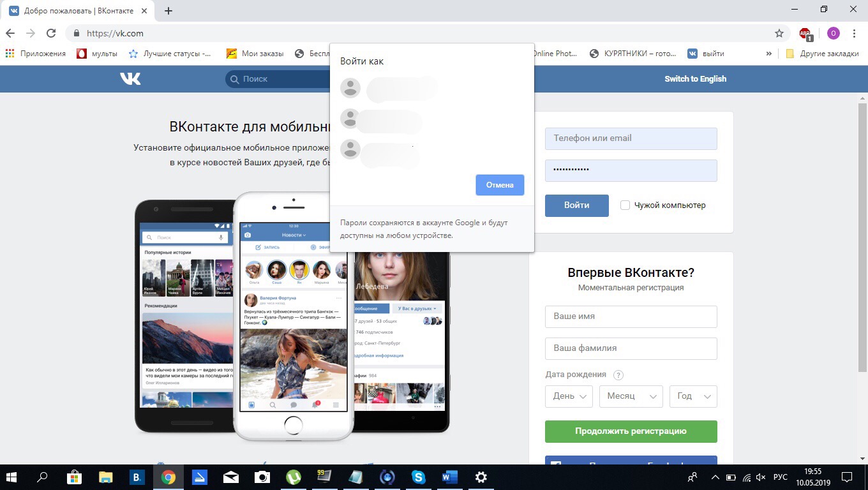Click the Отмена button in popup
Image resolution: width=868 pixels, height=490 pixels.
(500, 185)
